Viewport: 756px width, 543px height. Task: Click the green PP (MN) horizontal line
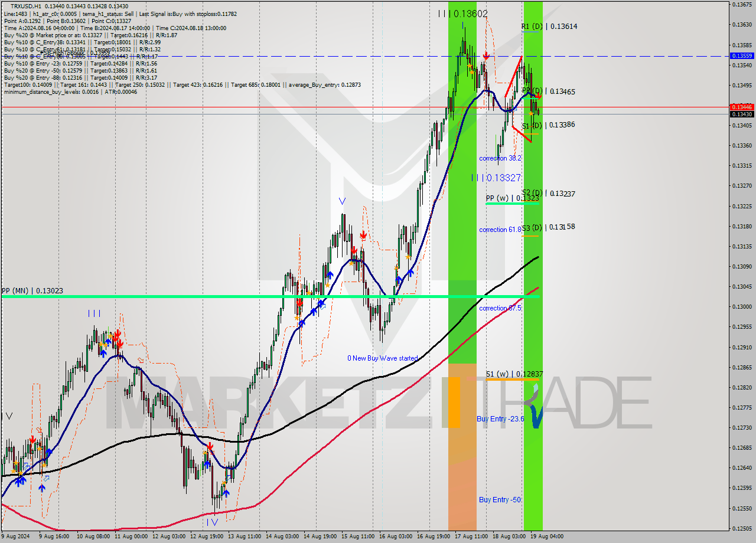pos(270,296)
